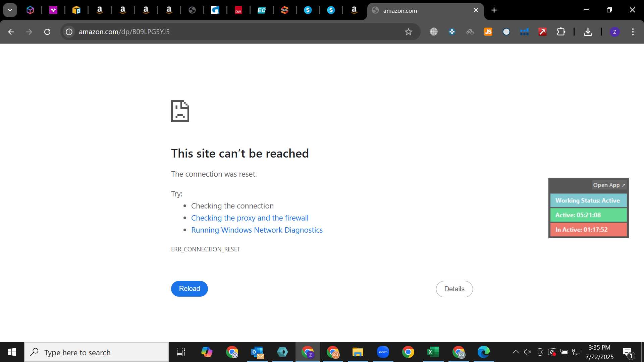Open the Downloads tray icon
The image size is (644, 362).
pyautogui.click(x=588, y=32)
